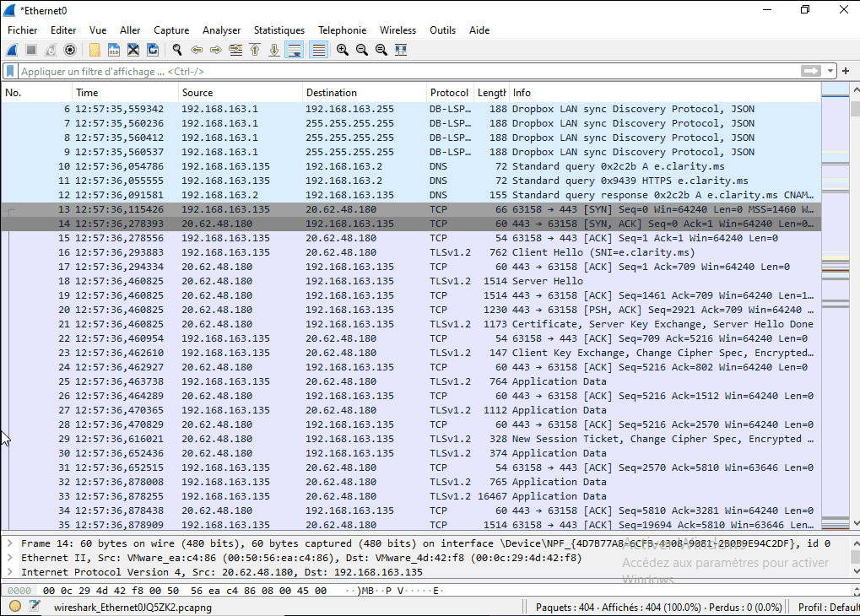
Task: Expand the Frame 14 details tree
Action: pos(10,543)
